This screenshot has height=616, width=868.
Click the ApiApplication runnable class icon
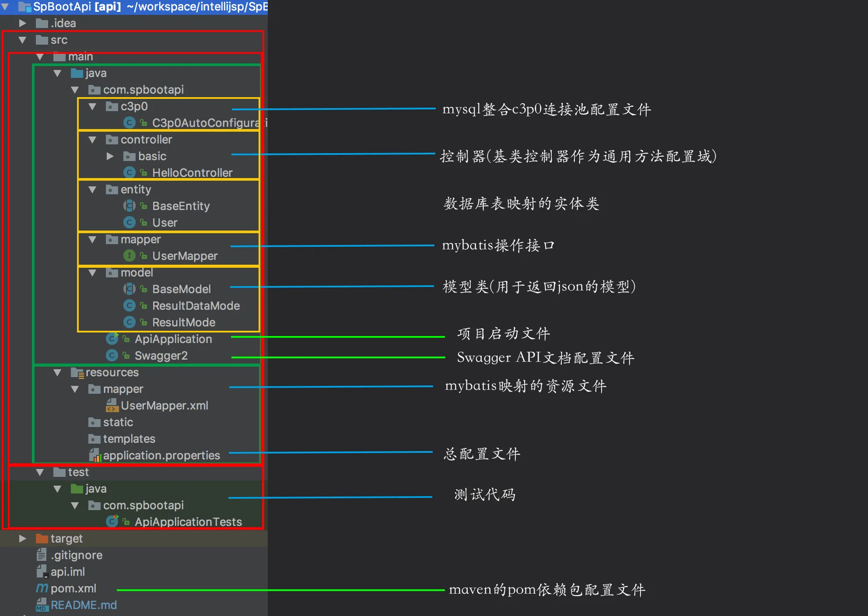[x=112, y=339]
